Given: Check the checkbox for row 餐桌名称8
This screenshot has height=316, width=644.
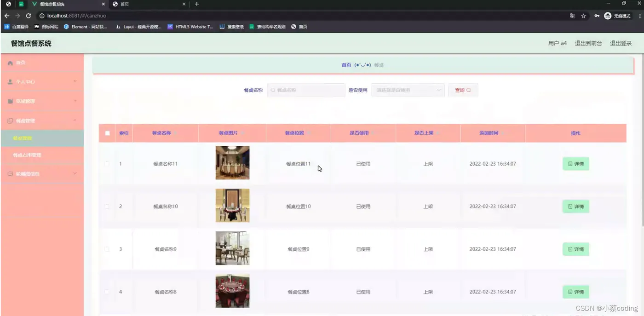Looking at the screenshot, I should pos(107,292).
